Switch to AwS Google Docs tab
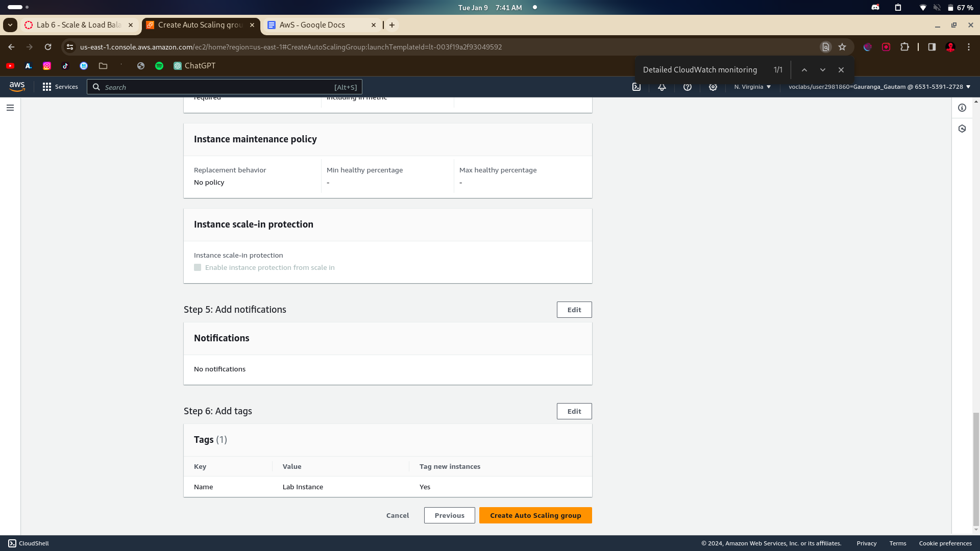 tap(312, 25)
